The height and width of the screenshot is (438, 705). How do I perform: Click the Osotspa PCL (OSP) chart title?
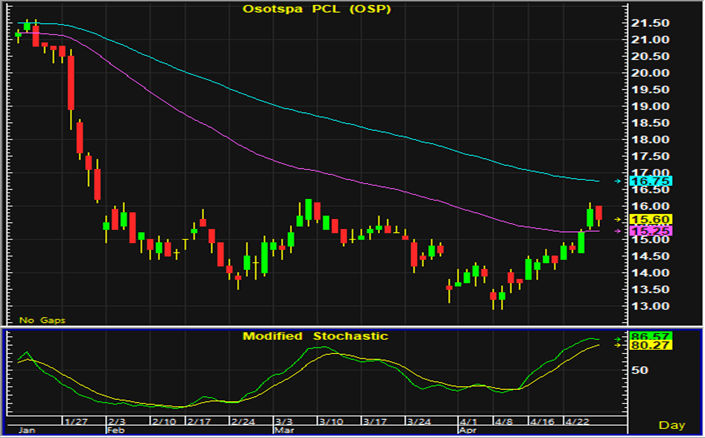point(317,9)
